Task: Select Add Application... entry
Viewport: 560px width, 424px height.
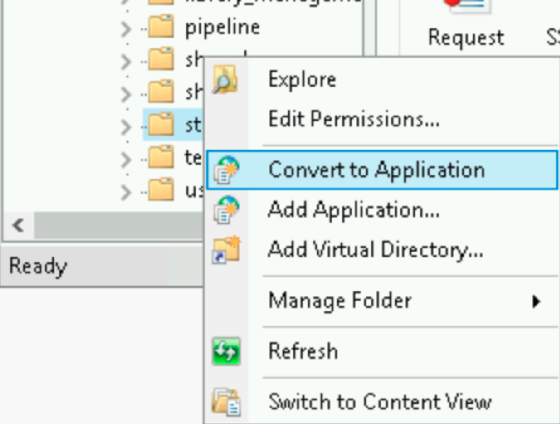Action: (381, 210)
